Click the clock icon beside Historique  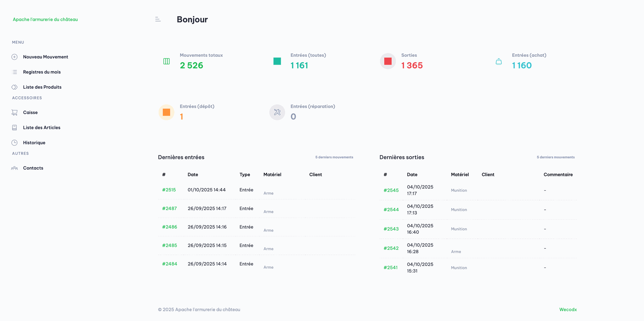pos(14,143)
